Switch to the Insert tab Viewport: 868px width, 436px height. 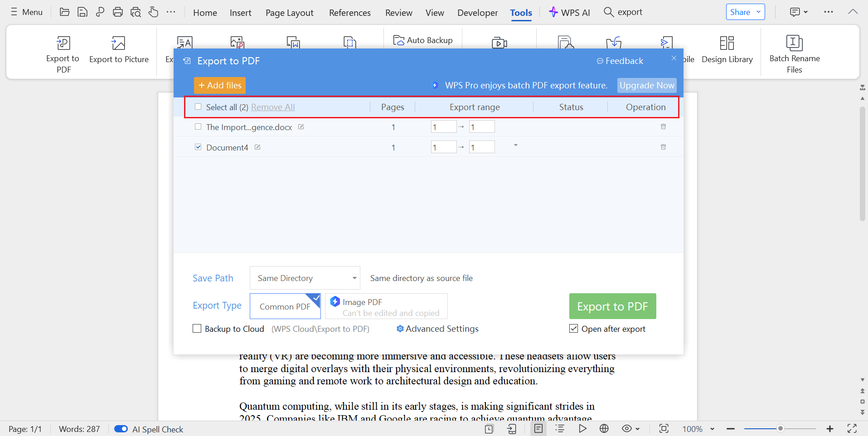tap(240, 13)
